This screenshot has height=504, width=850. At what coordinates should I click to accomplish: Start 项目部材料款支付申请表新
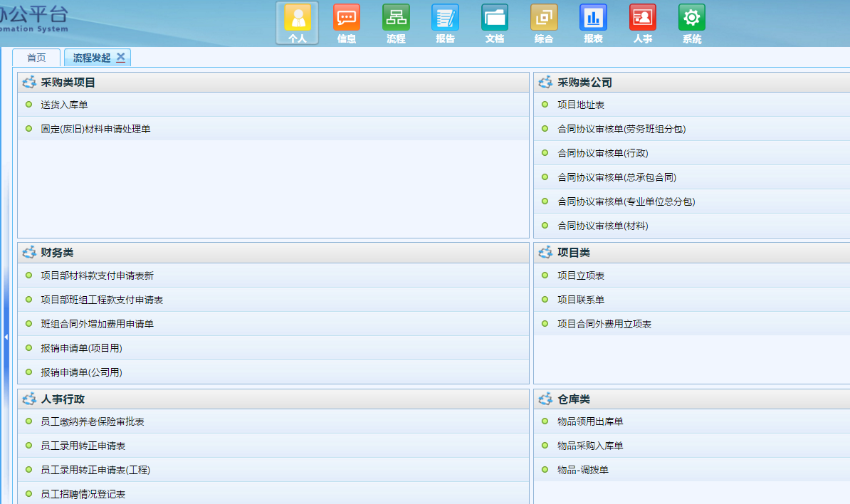tap(97, 275)
